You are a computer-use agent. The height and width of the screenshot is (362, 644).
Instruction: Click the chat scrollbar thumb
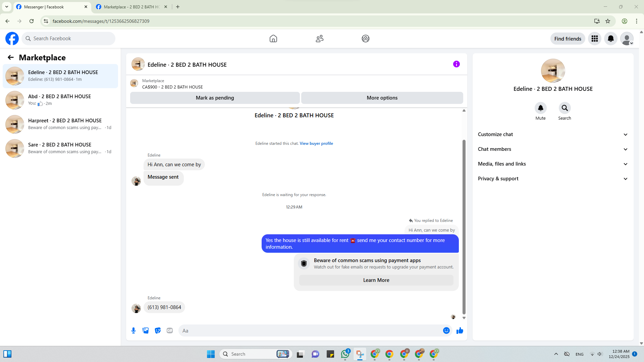(x=464, y=227)
